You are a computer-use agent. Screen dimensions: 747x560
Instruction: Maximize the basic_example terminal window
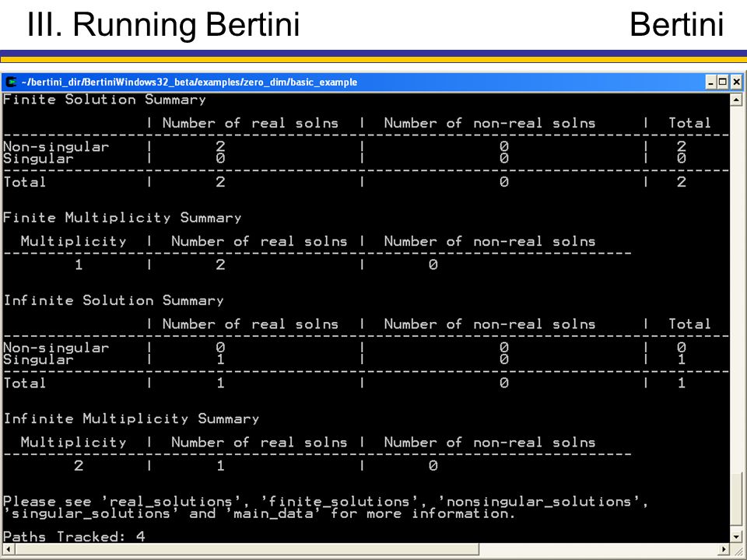pos(723,82)
